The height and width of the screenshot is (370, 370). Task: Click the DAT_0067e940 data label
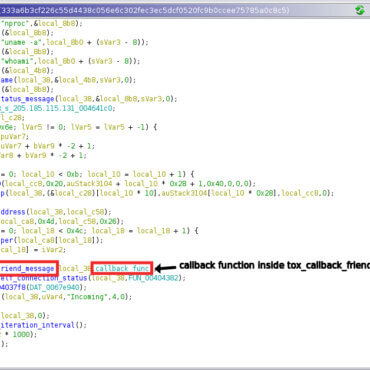54,287
